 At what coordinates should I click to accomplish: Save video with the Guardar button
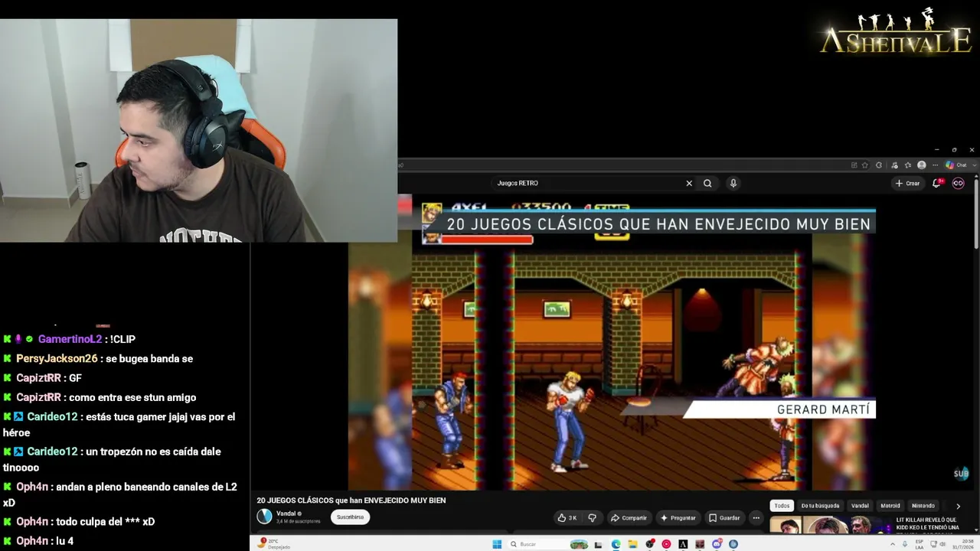point(724,518)
